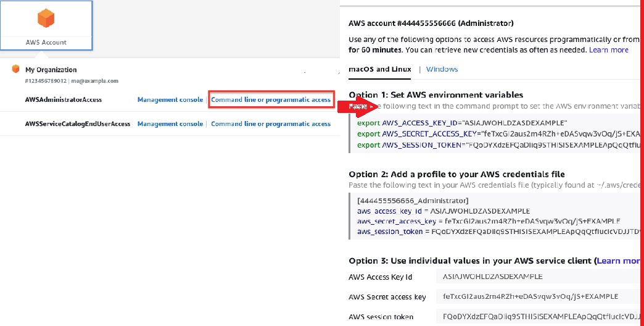The image size is (644, 326).
Task: Click the AWS Secret access key value field
Action: (535, 297)
